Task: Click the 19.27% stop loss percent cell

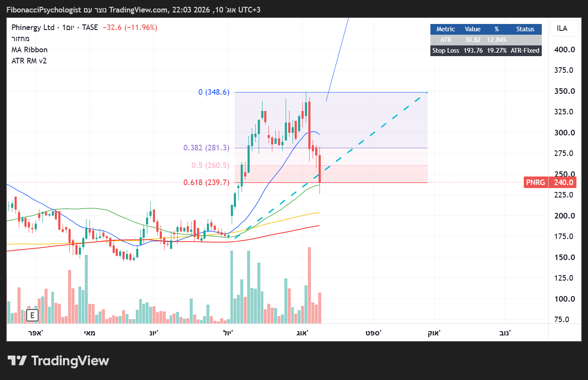Action: click(x=497, y=51)
